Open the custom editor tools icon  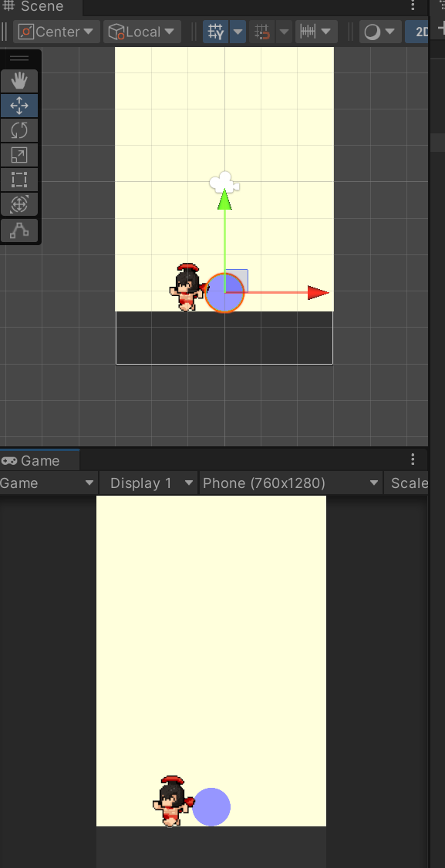tap(19, 230)
